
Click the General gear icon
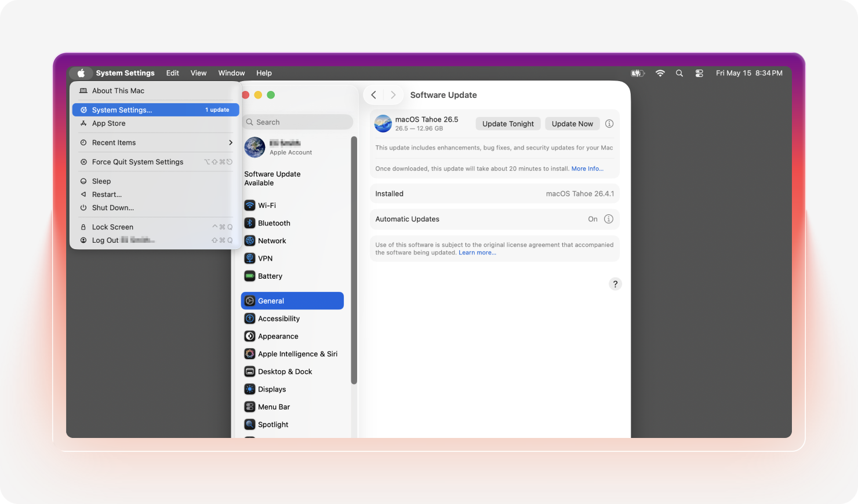[250, 301]
